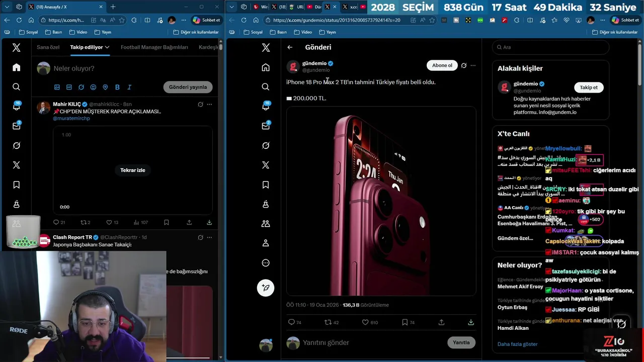
Task: Download video from Mahir KILIÇ's post
Action: pos(209,222)
